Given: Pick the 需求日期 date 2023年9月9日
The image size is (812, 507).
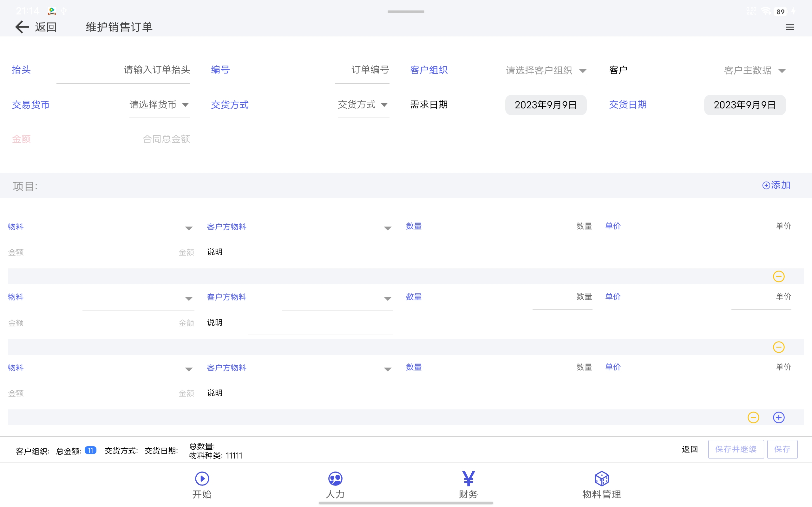Looking at the screenshot, I should coord(546,105).
